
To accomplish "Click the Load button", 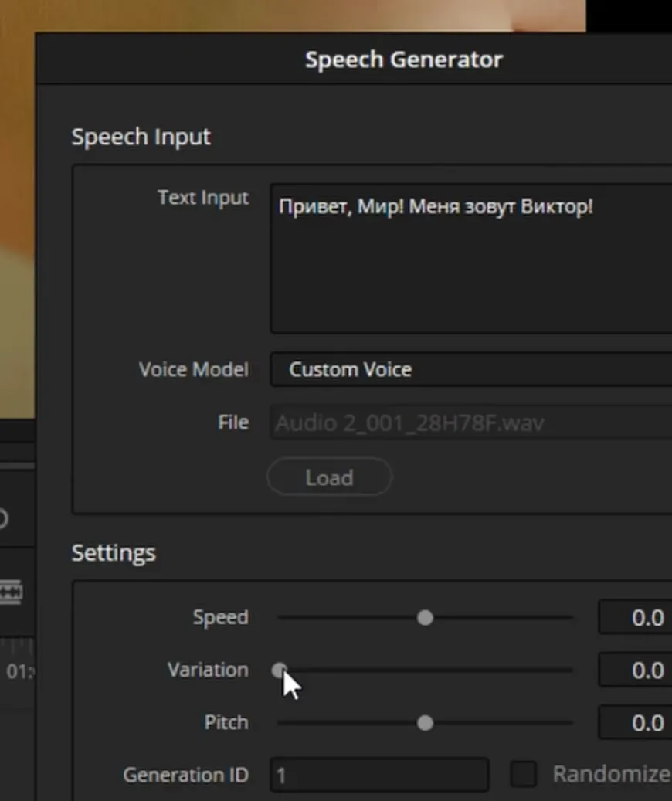I will coord(330,477).
